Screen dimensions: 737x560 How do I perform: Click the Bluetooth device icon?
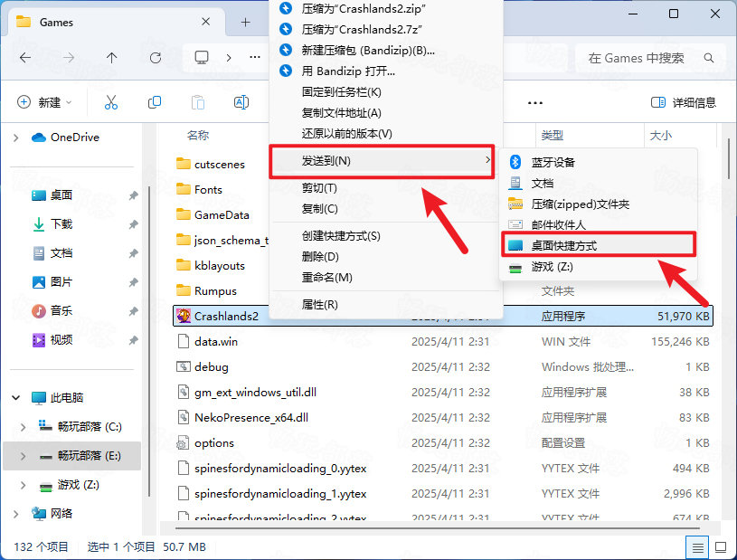[x=515, y=162]
